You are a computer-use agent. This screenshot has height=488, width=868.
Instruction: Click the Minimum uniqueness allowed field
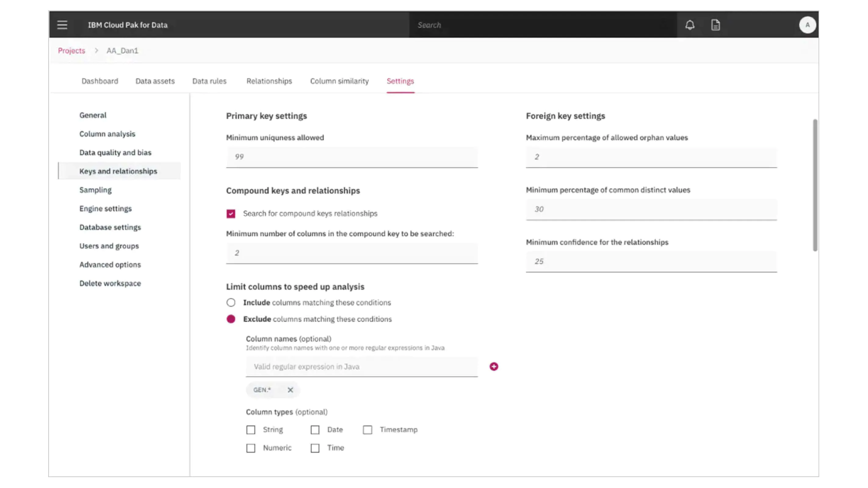click(x=352, y=157)
